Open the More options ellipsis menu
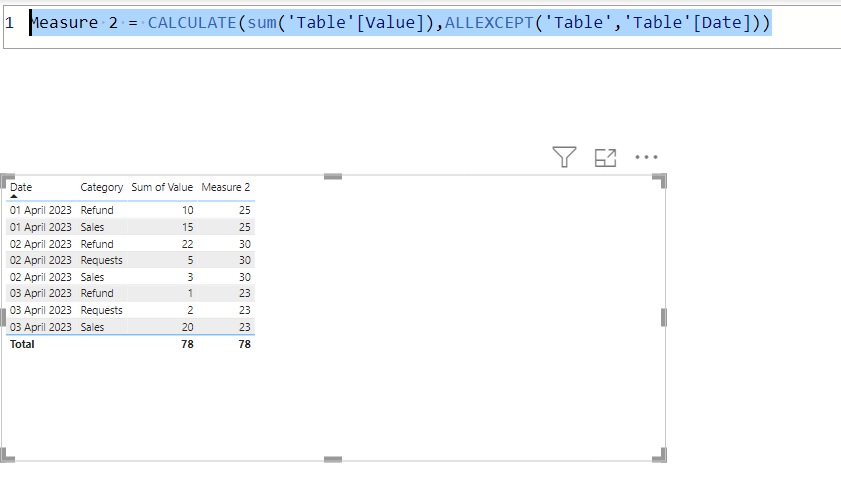841x498 pixels. (646, 157)
